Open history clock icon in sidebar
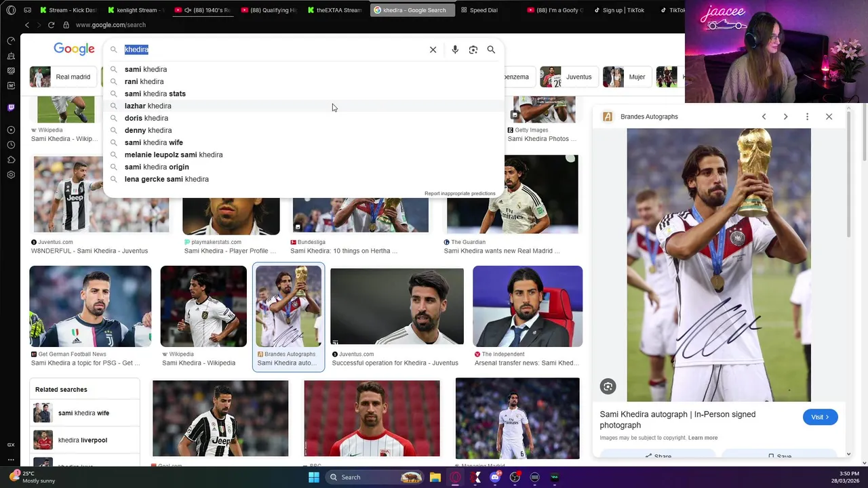Image resolution: width=868 pixels, height=488 pixels. [11, 145]
